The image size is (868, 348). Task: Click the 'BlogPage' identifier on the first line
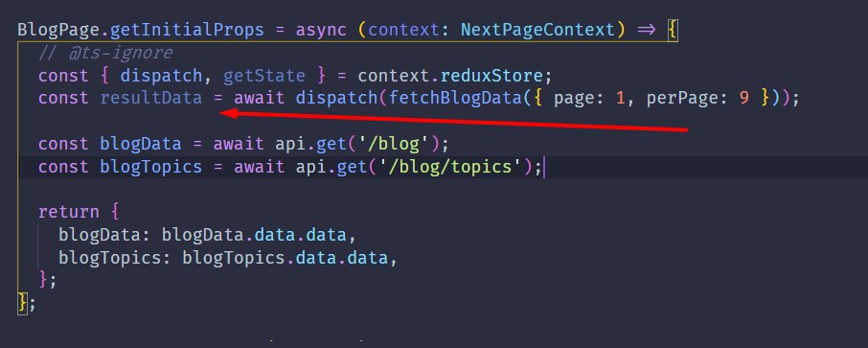click(58, 30)
